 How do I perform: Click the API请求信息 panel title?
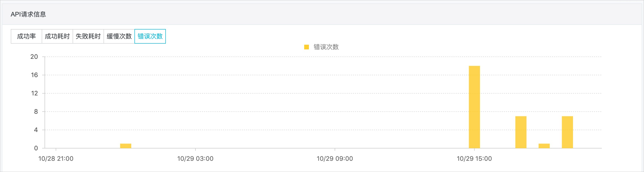tap(28, 14)
